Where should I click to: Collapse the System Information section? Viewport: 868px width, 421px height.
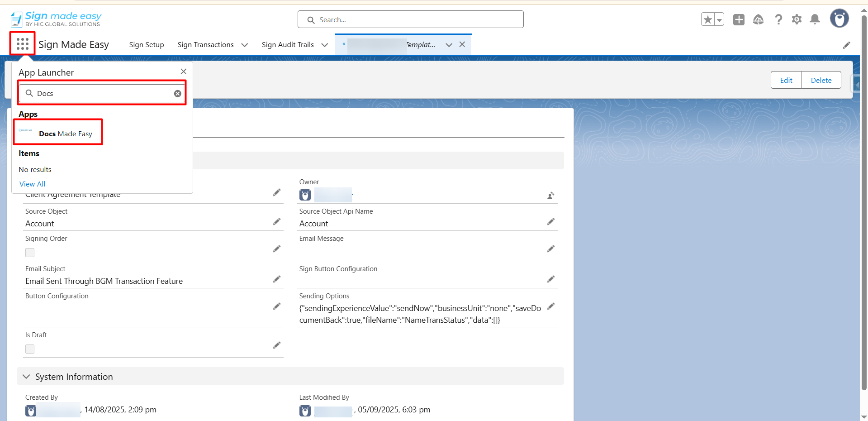[x=26, y=377]
